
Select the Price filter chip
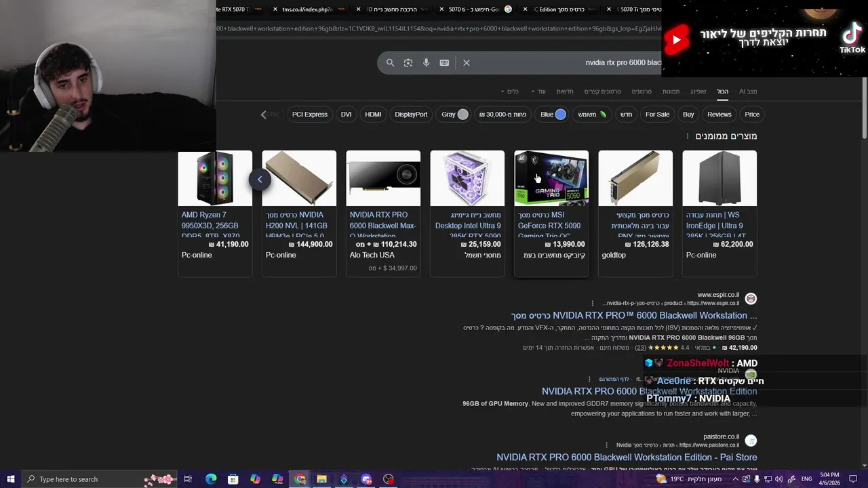(752, 115)
